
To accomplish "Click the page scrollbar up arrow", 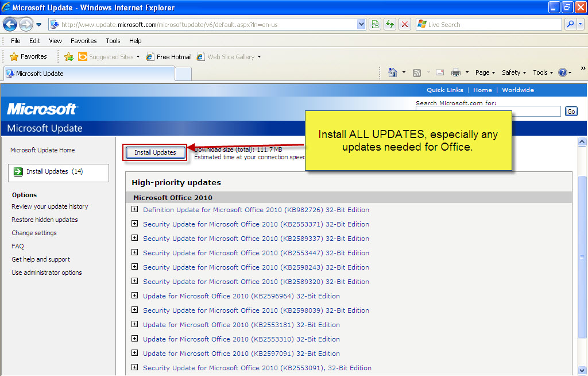I will (x=582, y=141).
